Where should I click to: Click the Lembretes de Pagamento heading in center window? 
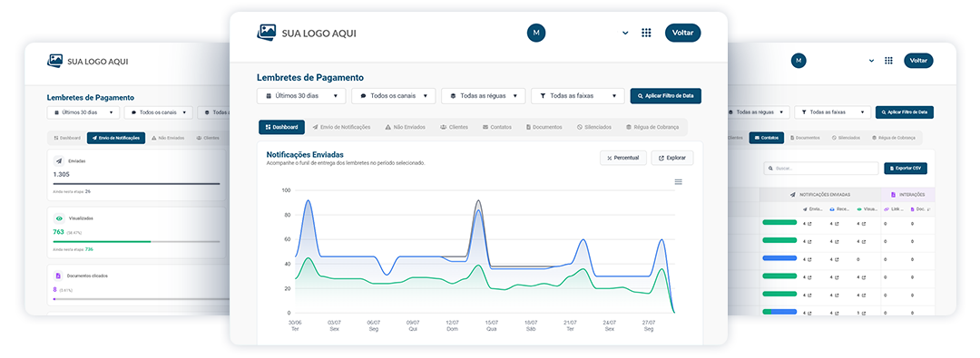click(310, 78)
